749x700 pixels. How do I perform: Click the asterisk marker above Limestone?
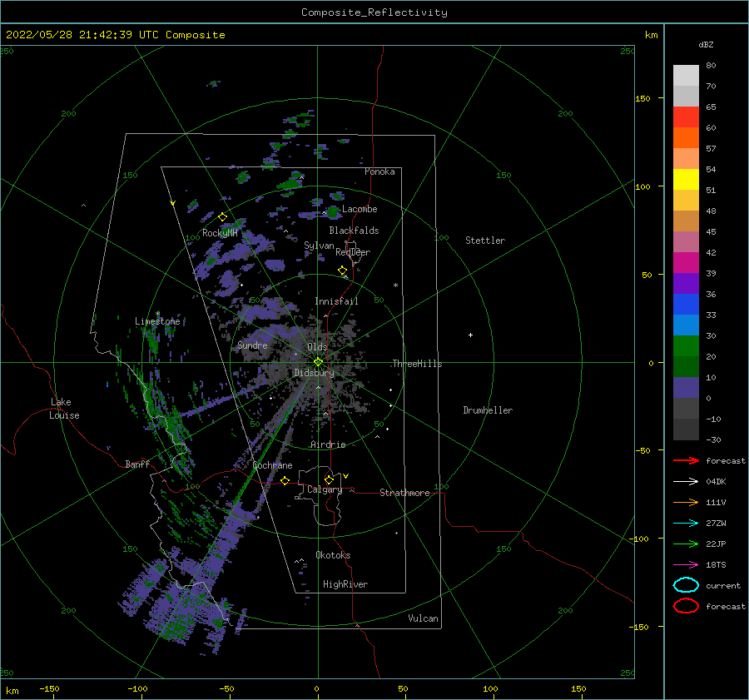(157, 314)
